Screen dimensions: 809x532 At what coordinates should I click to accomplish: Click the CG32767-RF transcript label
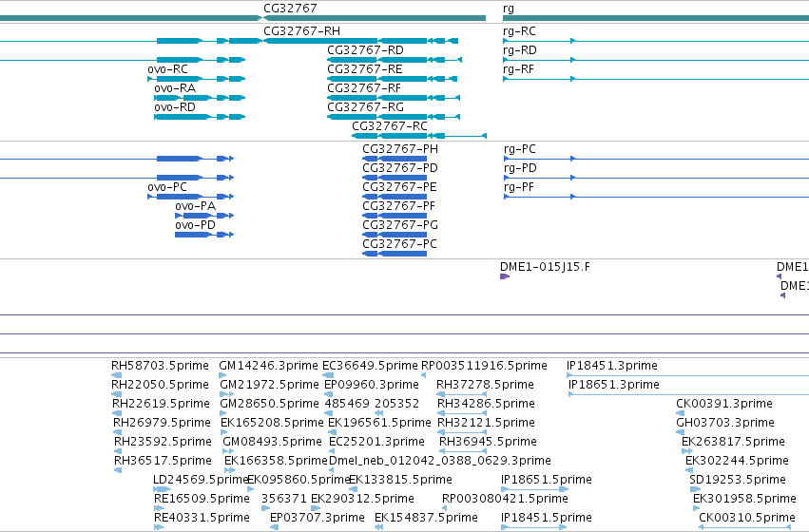[364, 88]
